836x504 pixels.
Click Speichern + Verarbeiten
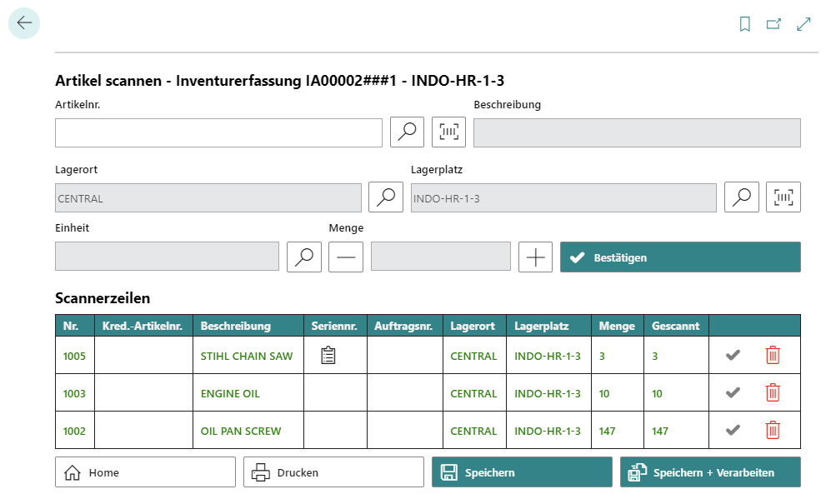(x=710, y=472)
